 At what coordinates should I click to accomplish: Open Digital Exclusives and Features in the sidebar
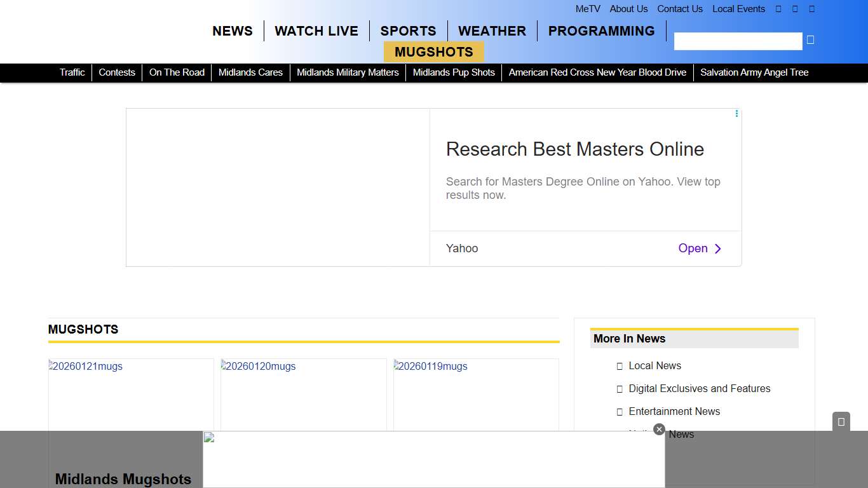pyautogui.click(x=699, y=388)
